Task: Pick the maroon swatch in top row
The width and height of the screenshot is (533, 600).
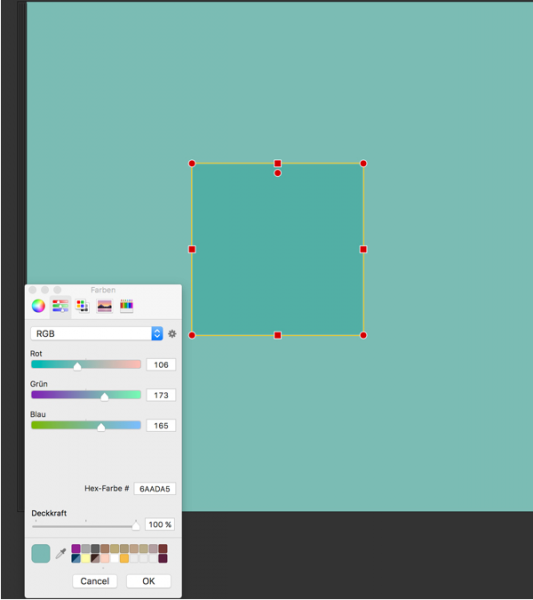Action: 163,549
